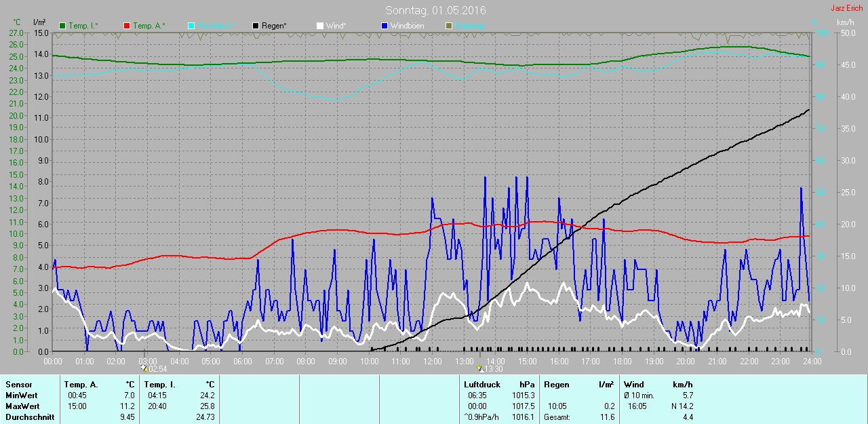
Task: Toggle the Regen* series label
Action: point(275,26)
